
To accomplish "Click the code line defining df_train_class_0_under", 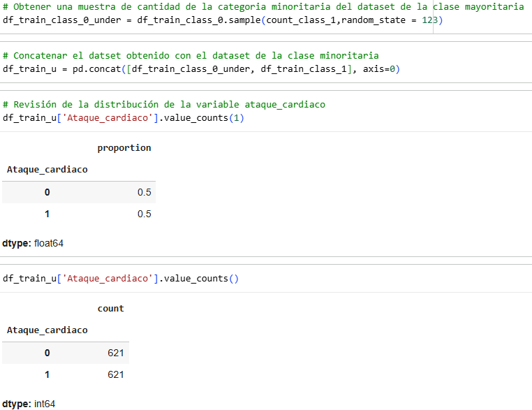I will pos(223,20).
